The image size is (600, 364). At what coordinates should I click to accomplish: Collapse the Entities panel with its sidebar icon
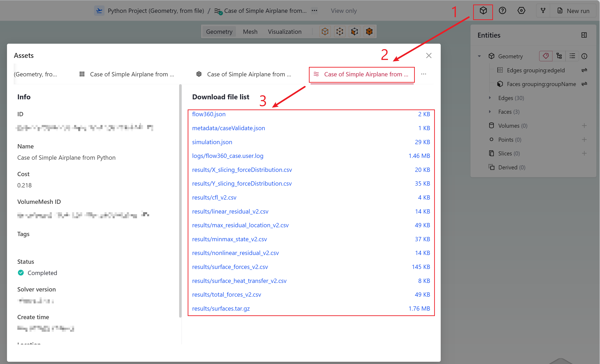click(x=584, y=35)
